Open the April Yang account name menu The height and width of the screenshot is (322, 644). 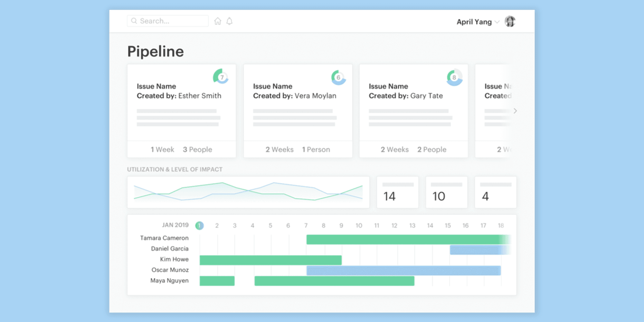click(x=474, y=22)
